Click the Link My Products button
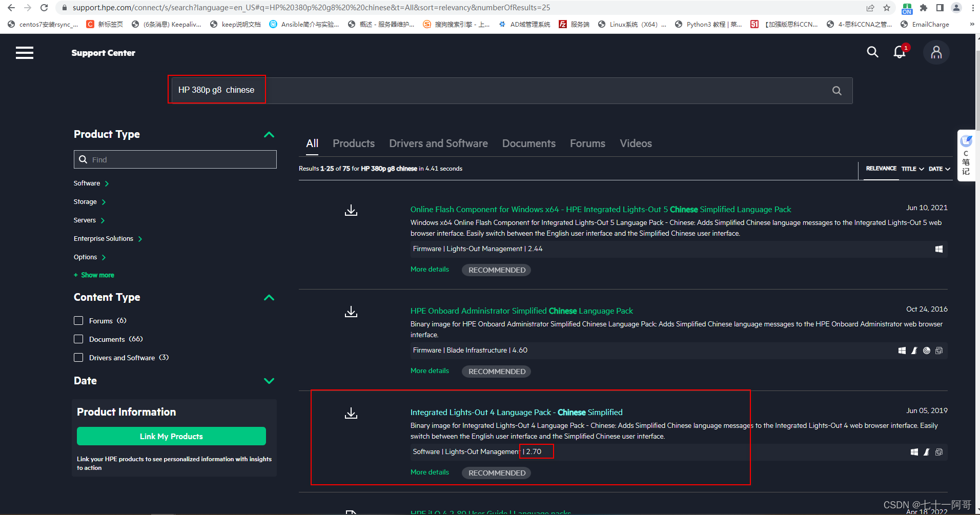 tap(171, 436)
